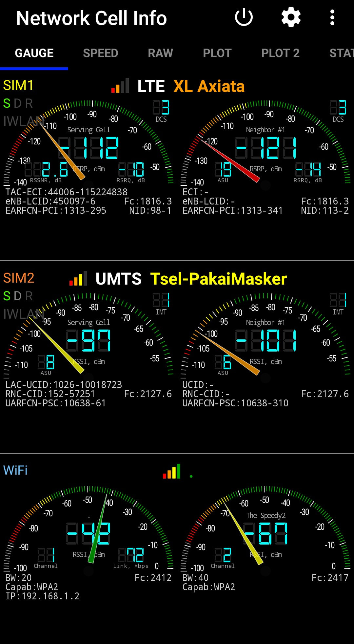Tap the power icon in the header

coord(244,17)
